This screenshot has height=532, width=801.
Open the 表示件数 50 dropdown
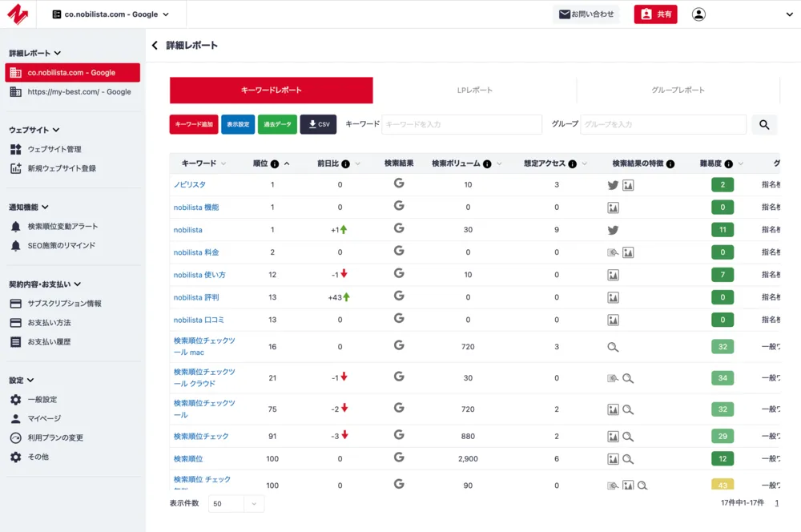point(236,504)
